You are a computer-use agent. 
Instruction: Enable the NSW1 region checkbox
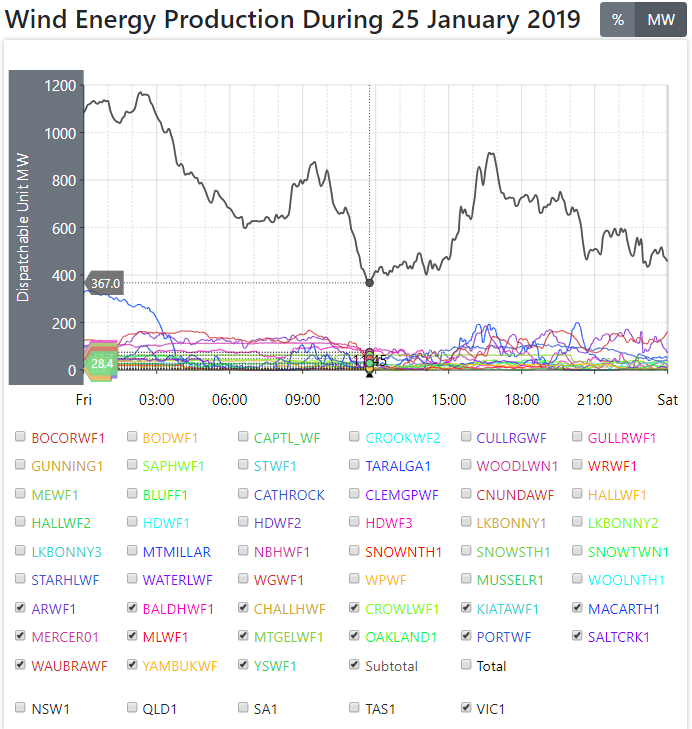(x=21, y=708)
